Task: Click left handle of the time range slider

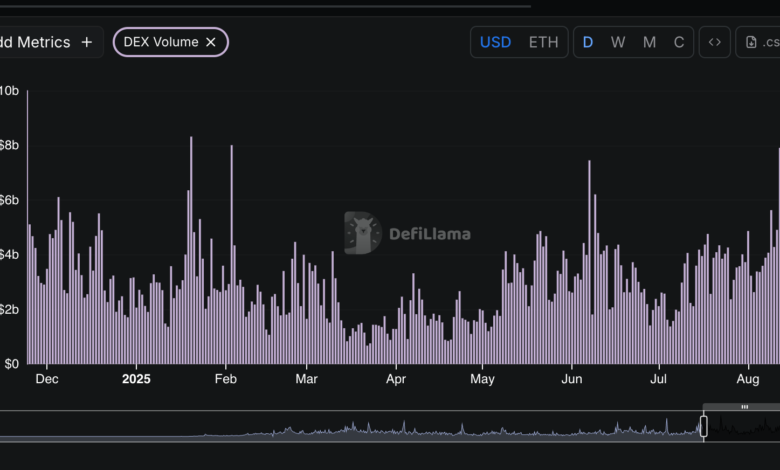Action: tap(703, 427)
